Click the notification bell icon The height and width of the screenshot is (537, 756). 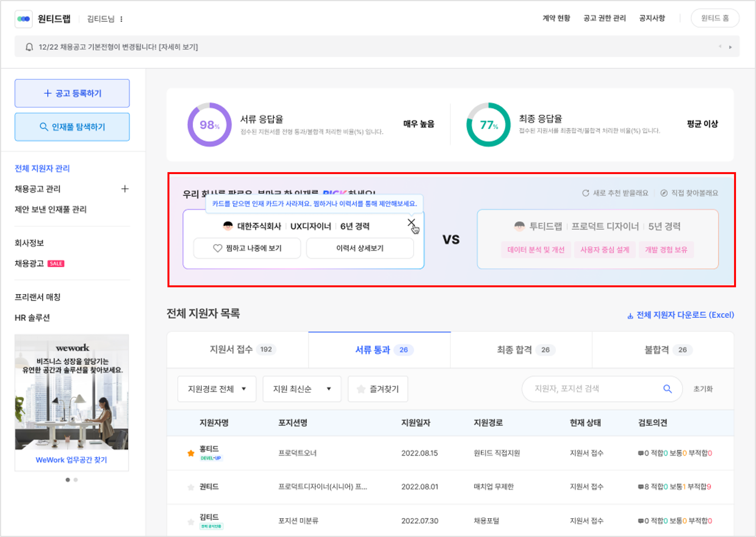29,47
